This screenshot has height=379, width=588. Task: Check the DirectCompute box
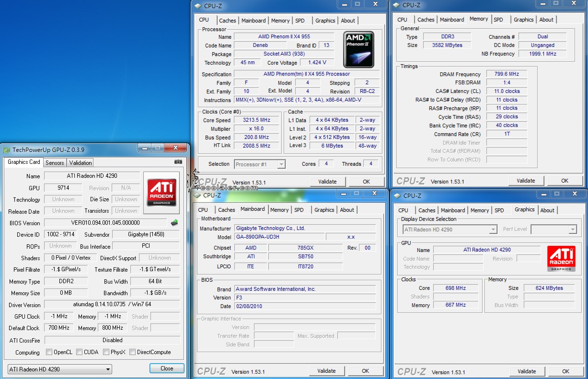tap(132, 352)
